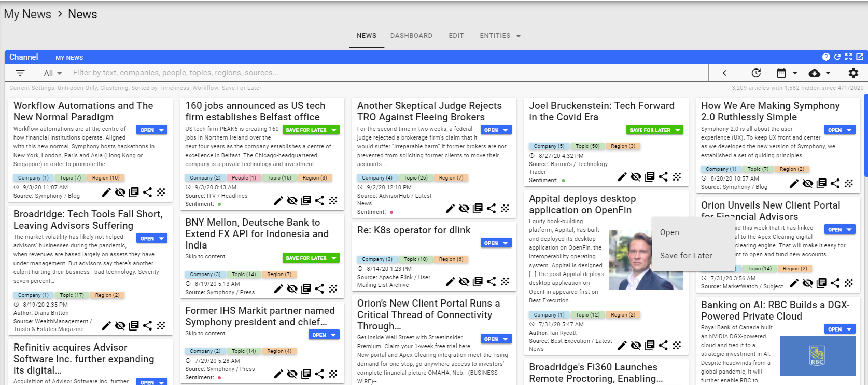Open the Broadridge Tech Tools Fall Short headline

pos(88,219)
